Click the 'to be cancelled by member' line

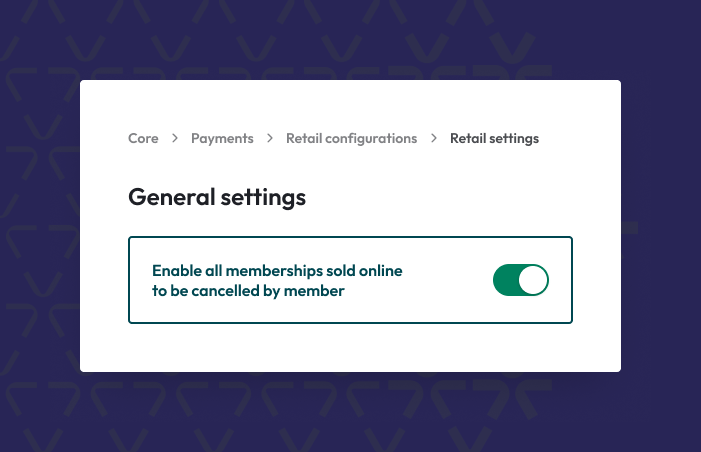coord(248,291)
